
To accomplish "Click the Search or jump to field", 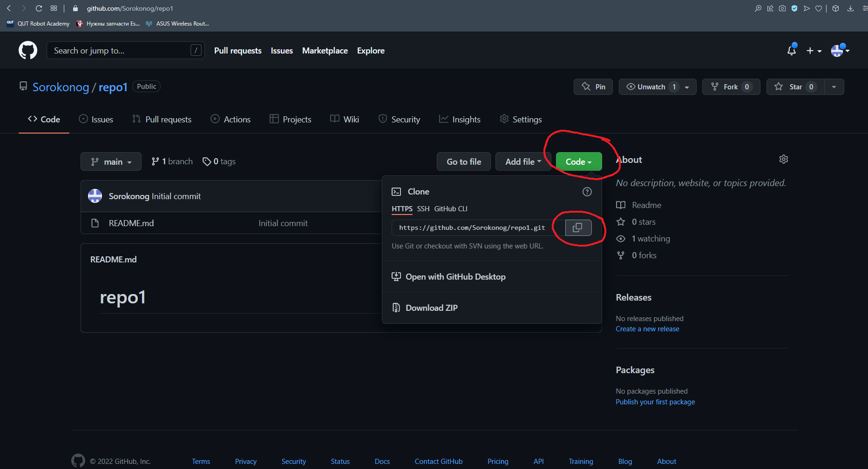I will 121,51.
